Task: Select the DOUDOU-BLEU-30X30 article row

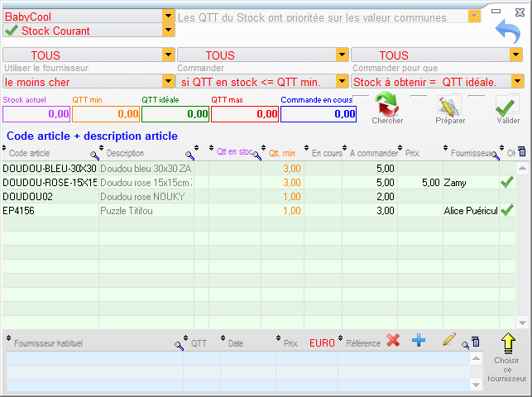Action: [x=259, y=168]
